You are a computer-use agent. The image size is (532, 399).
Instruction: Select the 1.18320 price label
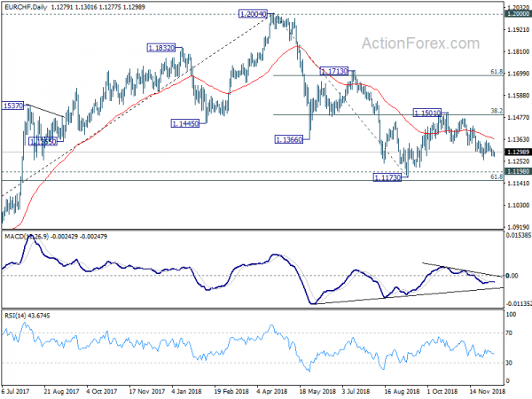(161, 48)
